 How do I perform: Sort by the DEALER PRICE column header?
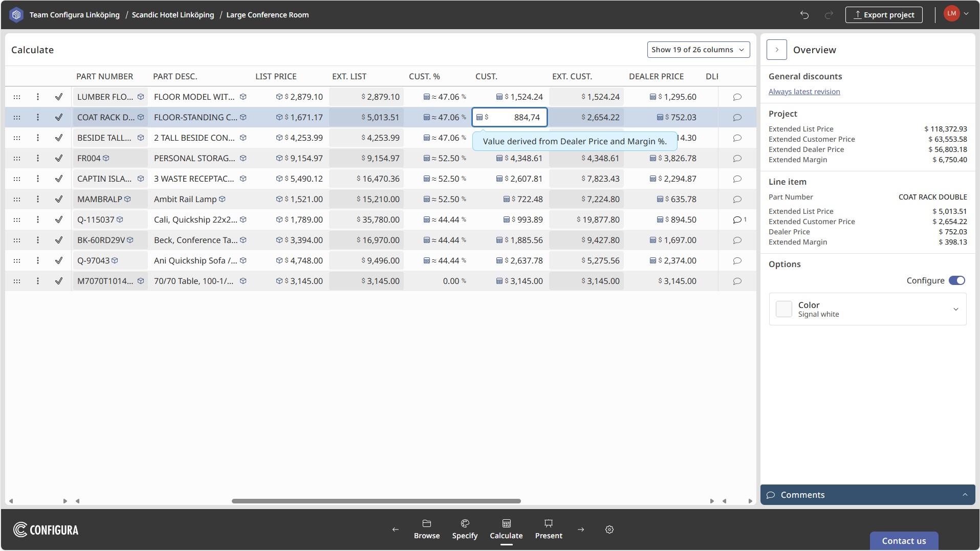pos(656,76)
